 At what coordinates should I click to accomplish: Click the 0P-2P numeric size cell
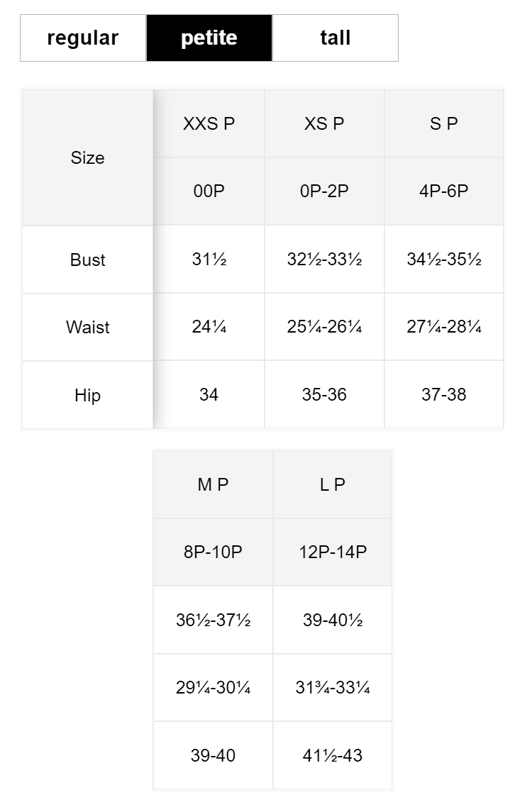[324, 191]
